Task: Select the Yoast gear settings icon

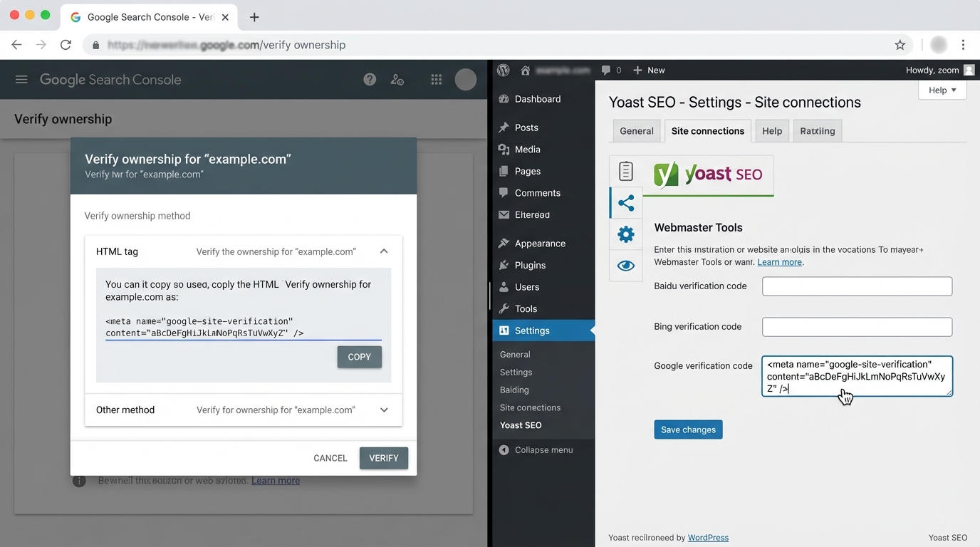Action: pyautogui.click(x=625, y=234)
